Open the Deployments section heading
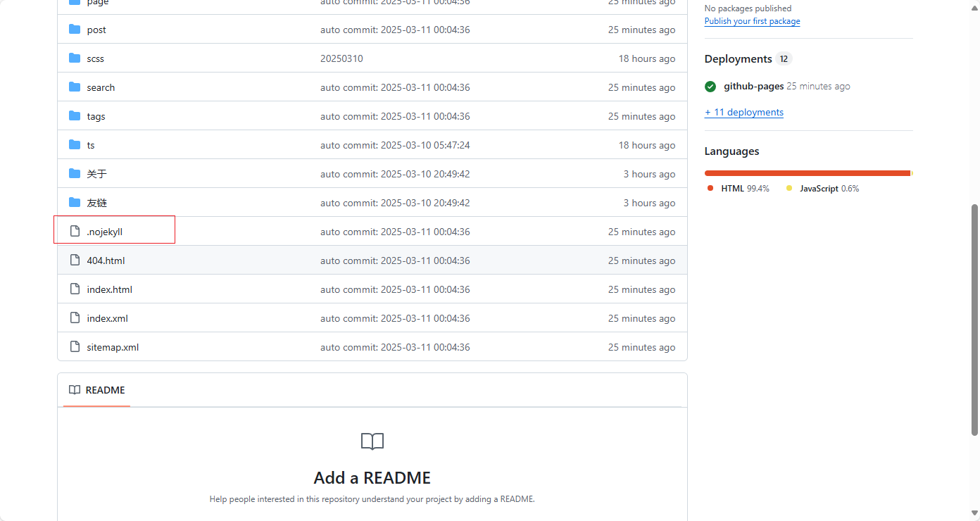 [x=739, y=59]
